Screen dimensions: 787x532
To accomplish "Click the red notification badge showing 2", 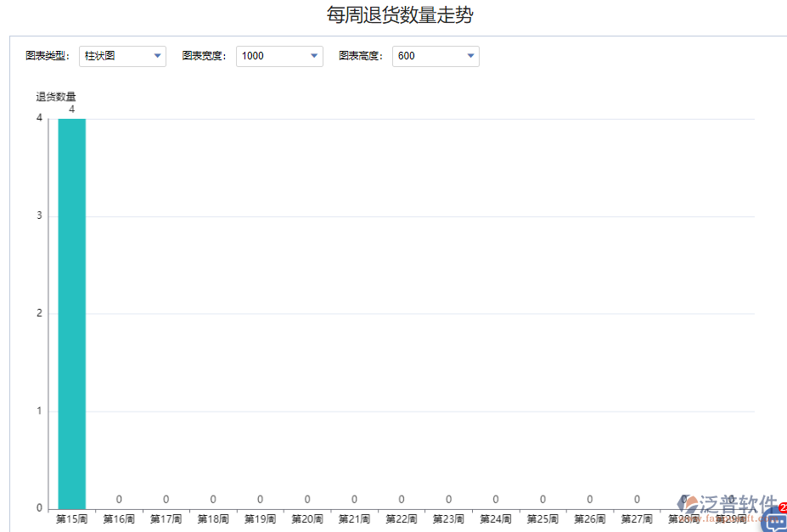I will pyautogui.click(x=783, y=507).
